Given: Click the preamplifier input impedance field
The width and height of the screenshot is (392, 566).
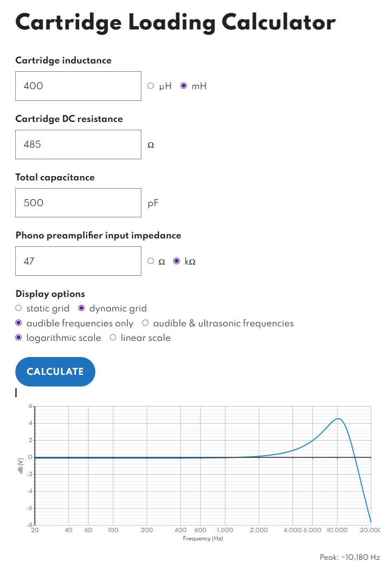Looking at the screenshot, I should click(x=78, y=261).
